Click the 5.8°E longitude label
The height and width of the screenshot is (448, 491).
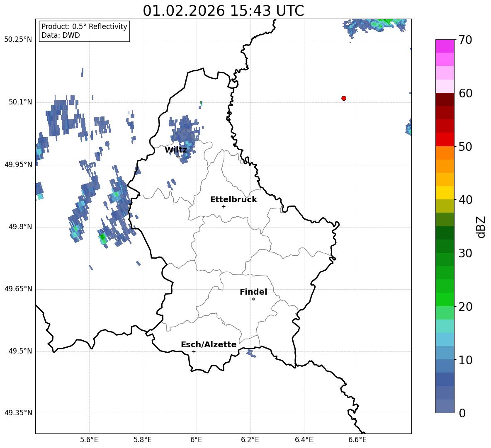(x=143, y=440)
